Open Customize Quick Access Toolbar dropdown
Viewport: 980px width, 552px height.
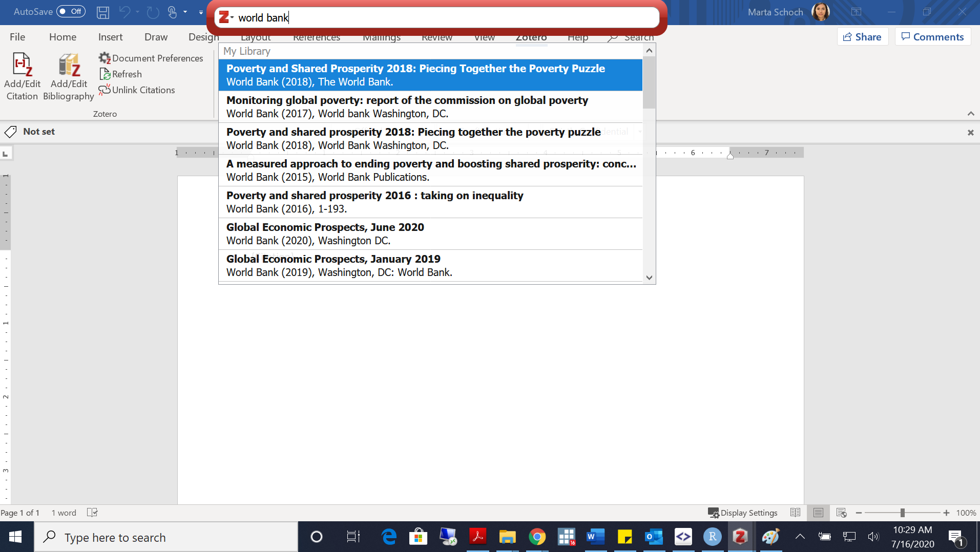201,12
